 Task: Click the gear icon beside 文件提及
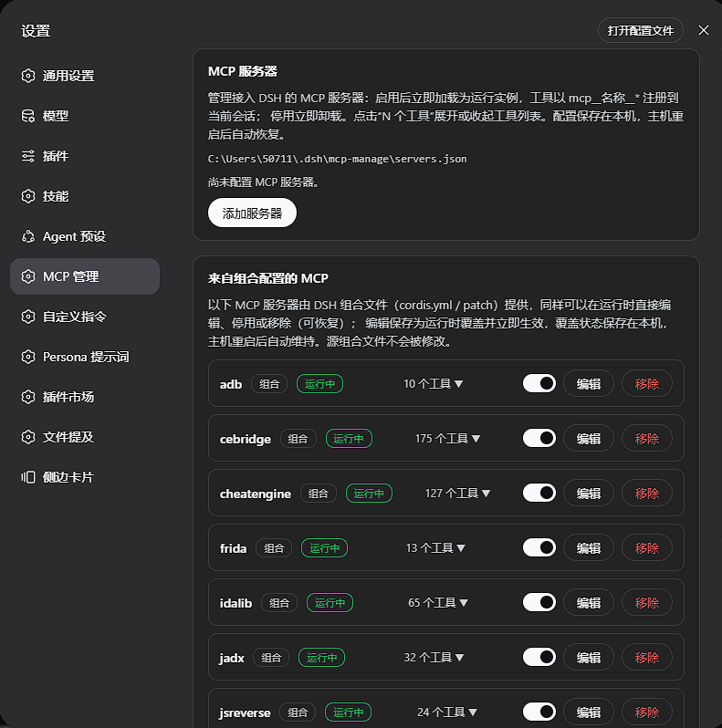(28, 437)
